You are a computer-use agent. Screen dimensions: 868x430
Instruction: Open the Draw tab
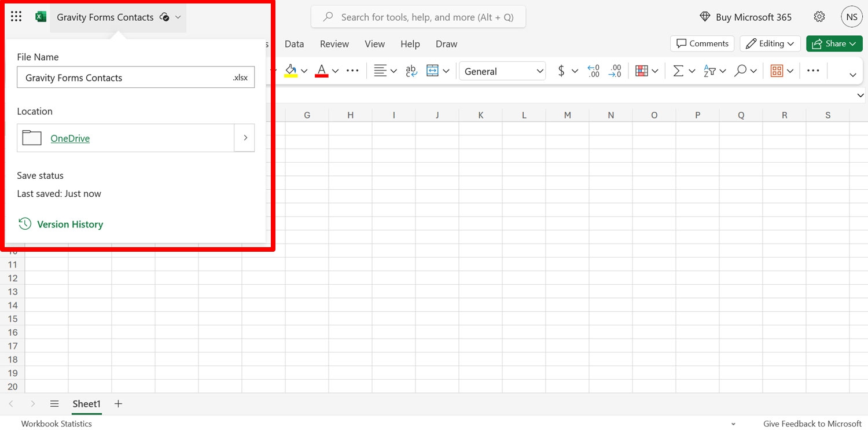pos(446,44)
